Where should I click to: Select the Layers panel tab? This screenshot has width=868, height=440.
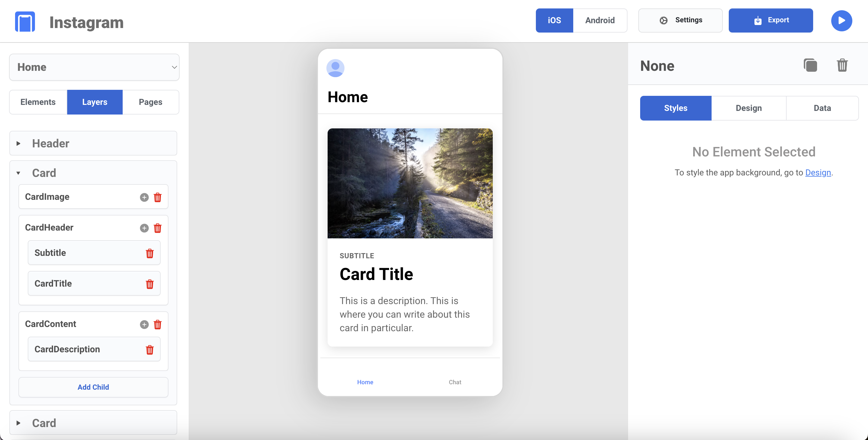94,102
